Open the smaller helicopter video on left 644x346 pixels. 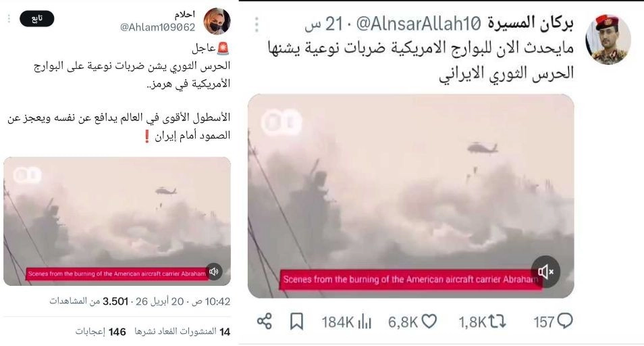pos(117,221)
